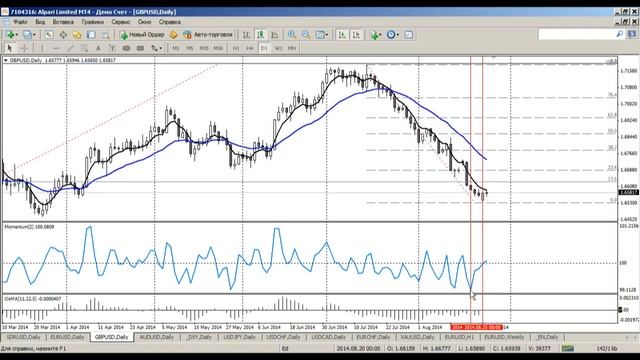Image resolution: width=640 pixels, height=360 pixels.
Task: Select the equidistant channel tool
Action: 84,48
